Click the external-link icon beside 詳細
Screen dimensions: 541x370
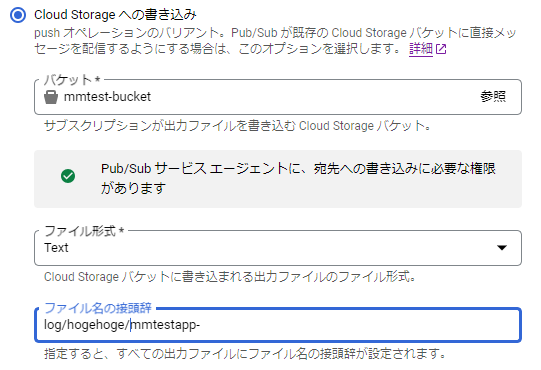(441, 49)
